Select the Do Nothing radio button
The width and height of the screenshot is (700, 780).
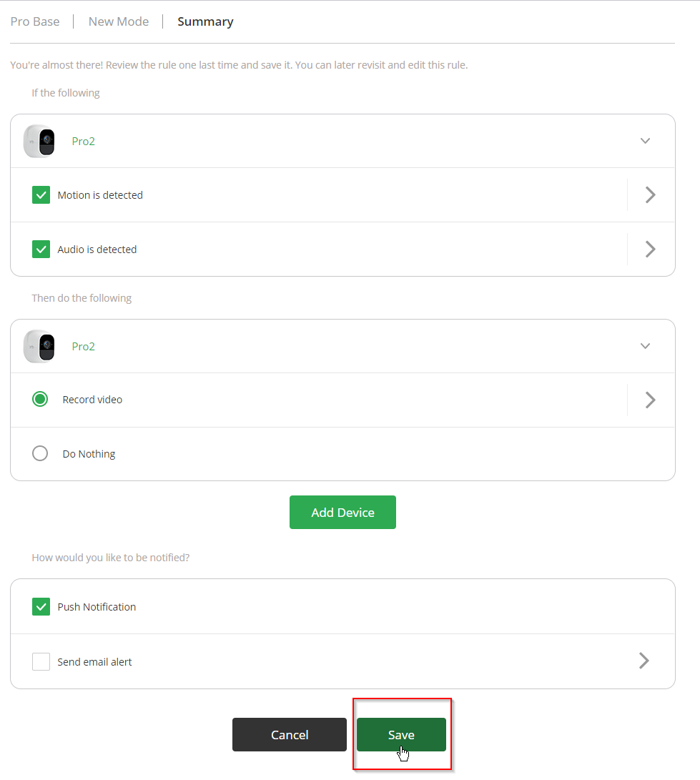click(40, 454)
